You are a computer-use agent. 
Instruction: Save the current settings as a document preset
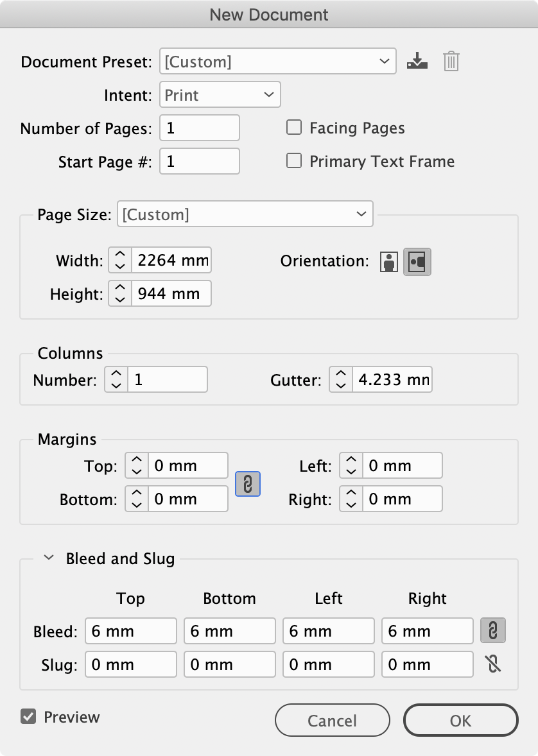[x=417, y=61]
